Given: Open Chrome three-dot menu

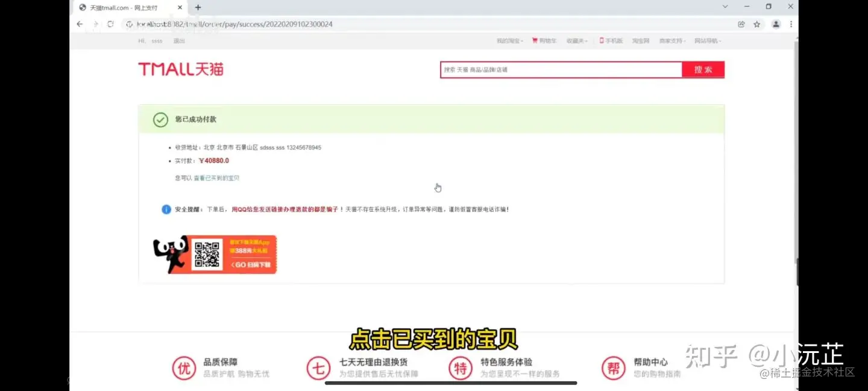Looking at the screenshot, I should click(x=791, y=24).
